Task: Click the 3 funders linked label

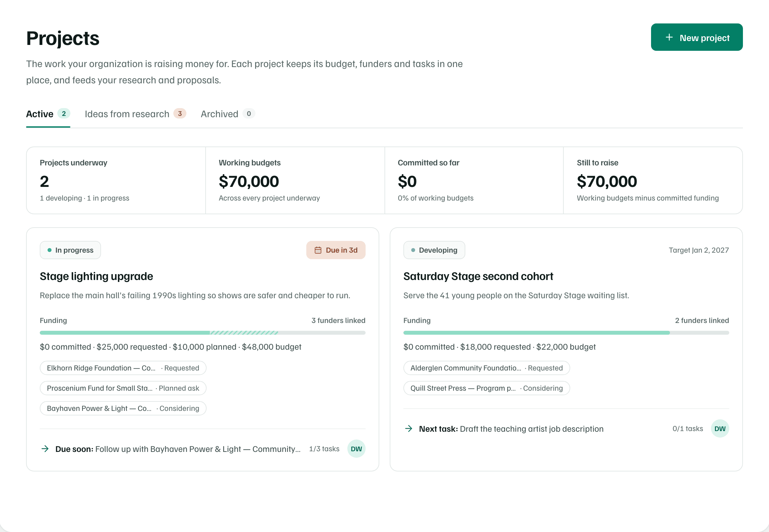Action: pyautogui.click(x=338, y=320)
